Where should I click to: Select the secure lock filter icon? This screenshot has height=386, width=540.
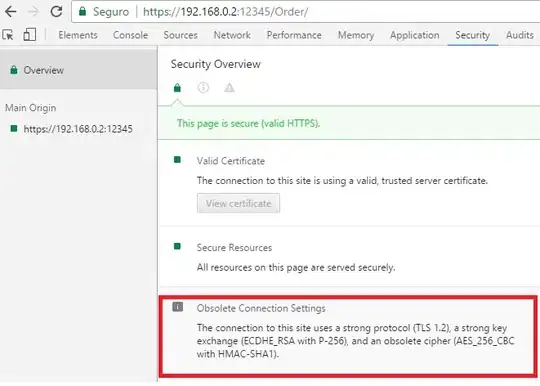coord(177,88)
